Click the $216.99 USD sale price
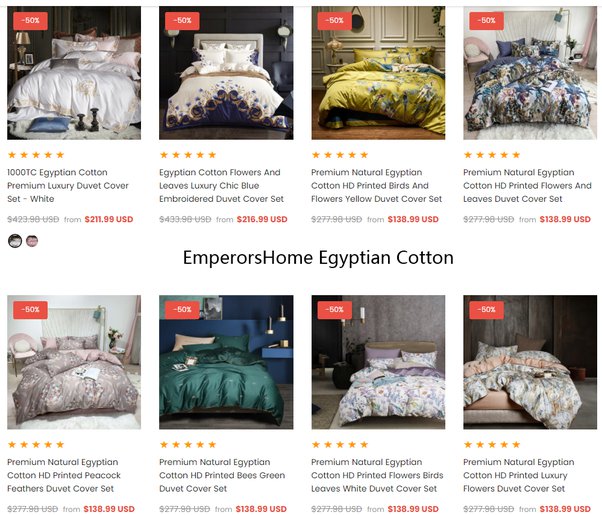Screen dimensions: 602x515 click(x=262, y=219)
